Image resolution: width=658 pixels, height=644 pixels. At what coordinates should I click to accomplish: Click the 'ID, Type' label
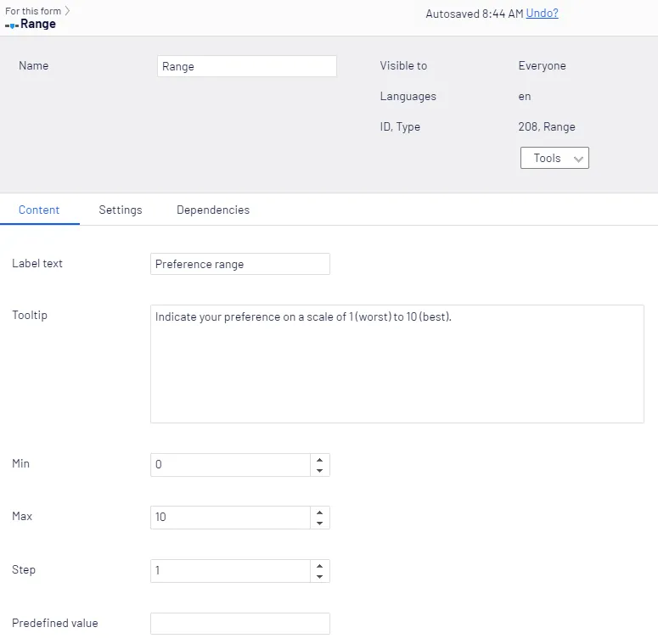coord(400,126)
